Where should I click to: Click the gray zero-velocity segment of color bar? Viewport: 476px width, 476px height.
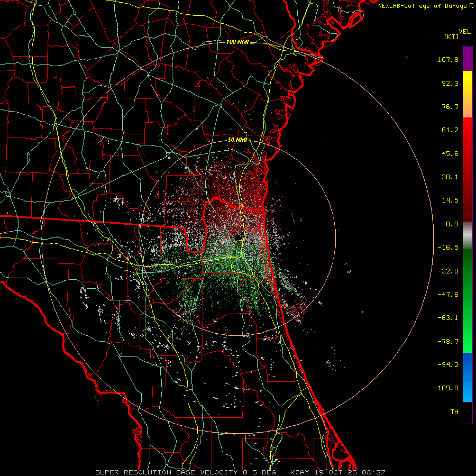coord(467,235)
